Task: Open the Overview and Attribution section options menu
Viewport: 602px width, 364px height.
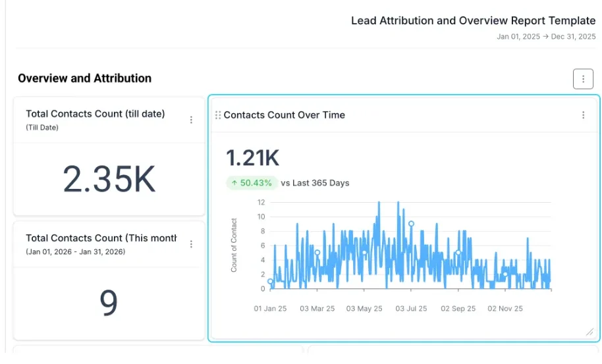Action: 583,79
